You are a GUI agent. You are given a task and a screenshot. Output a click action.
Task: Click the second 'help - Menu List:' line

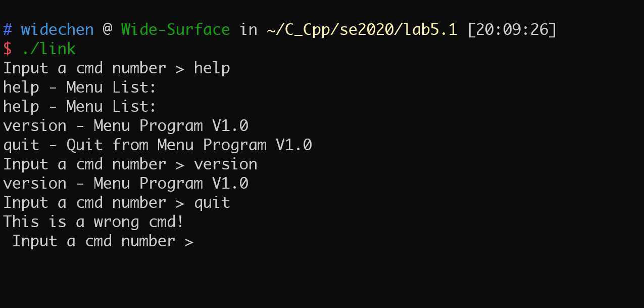point(80,107)
